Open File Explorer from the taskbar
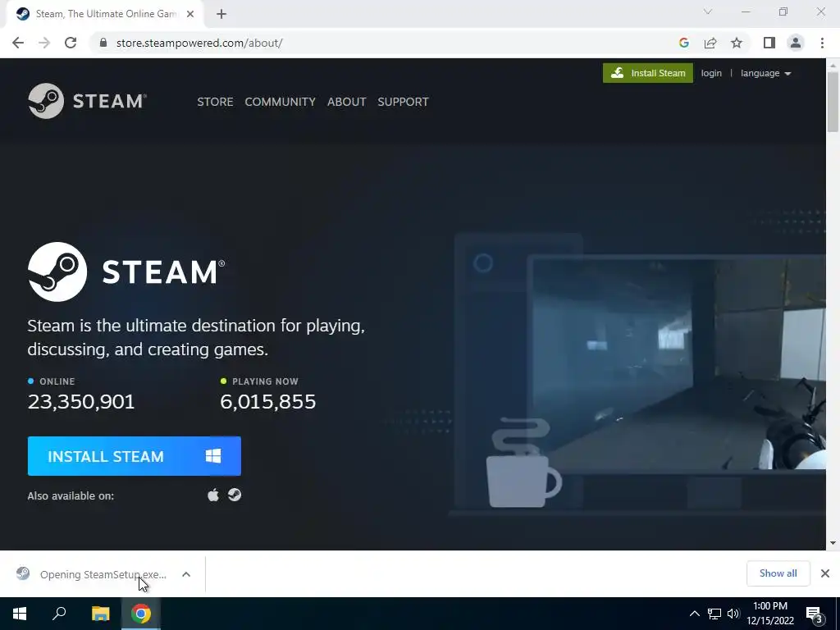 [x=100, y=614]
